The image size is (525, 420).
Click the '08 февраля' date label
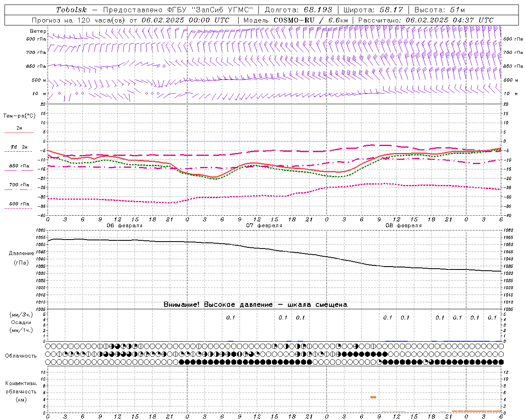404,226
